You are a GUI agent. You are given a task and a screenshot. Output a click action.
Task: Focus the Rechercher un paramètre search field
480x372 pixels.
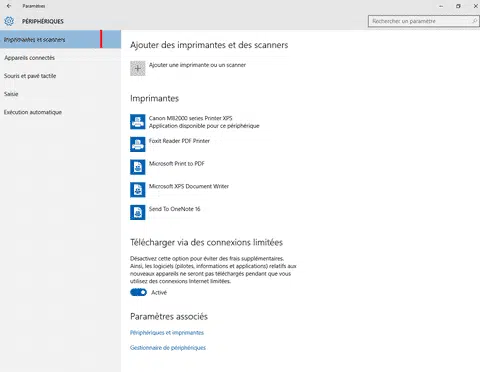(423, 21)
